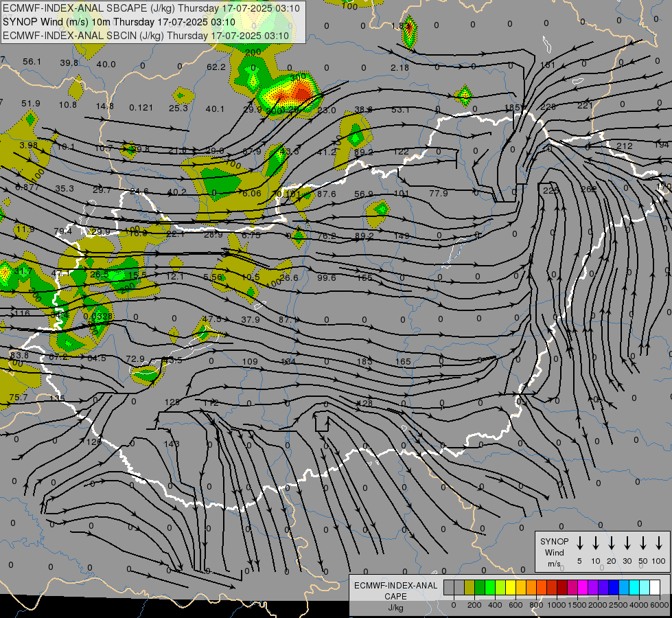The height and width of the screenshot is (618, 672).
Task: Click the 185 value on the map
Action: pos(511,107)
